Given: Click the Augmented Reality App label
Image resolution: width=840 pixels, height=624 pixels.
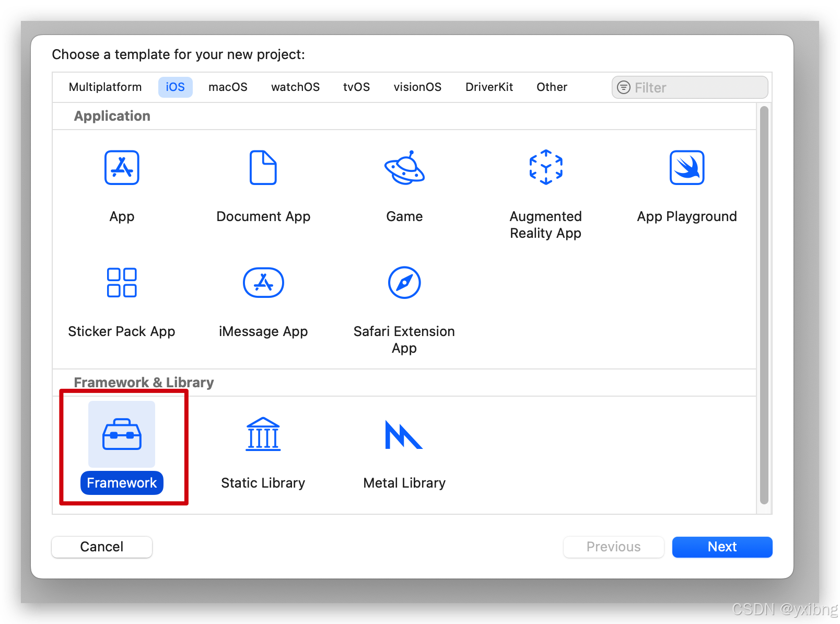Looking at the screenshot, I should (545, 225).
